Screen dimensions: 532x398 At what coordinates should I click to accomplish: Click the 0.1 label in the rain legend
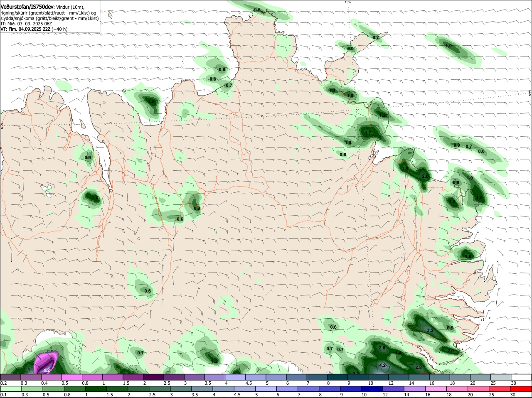pos(3,395)
